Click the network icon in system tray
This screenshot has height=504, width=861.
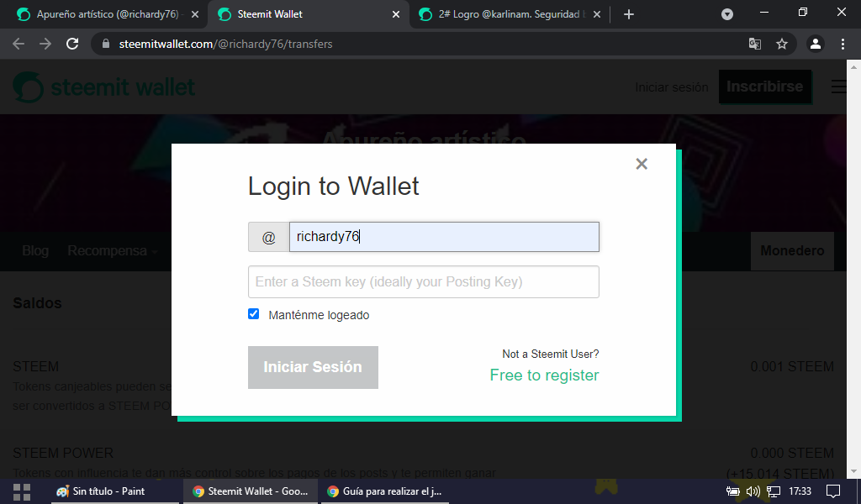pos(774,491)
